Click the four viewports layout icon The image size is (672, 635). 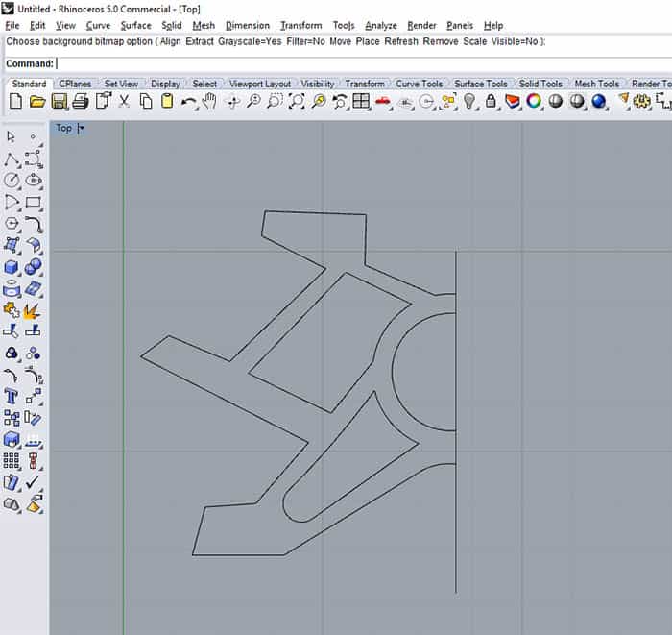coord(361,102)
